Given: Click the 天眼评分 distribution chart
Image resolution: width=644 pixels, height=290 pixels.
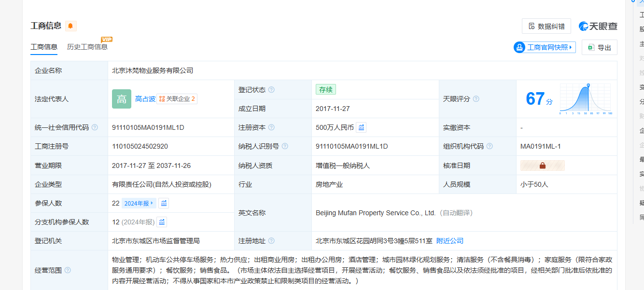Looking at the screenshot, I should tap(586, 99).
